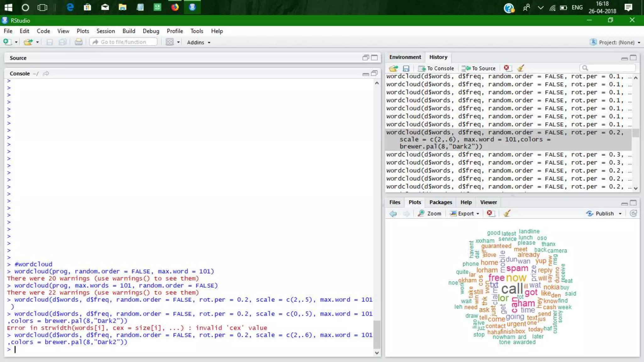Image resolution: width=644 pixels, height=362 pixels.
Task: Maximize the Source pane
Action: coord(374,58)
